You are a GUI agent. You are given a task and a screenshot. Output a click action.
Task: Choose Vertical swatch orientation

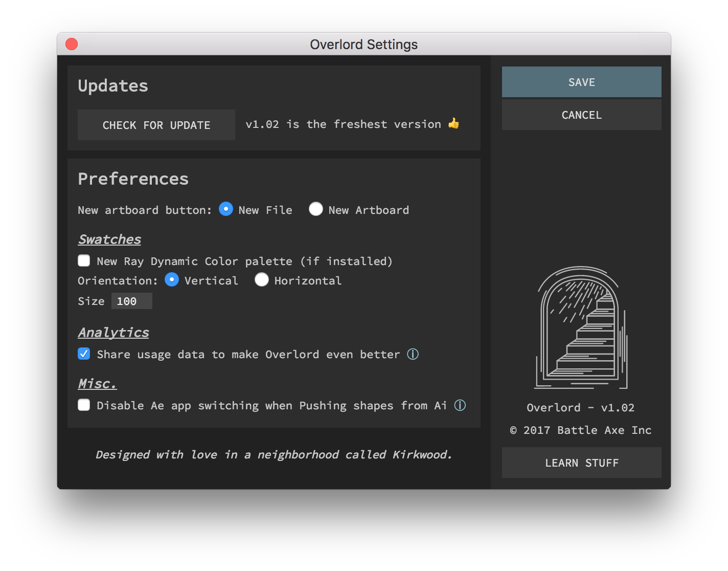coord(172,279)
